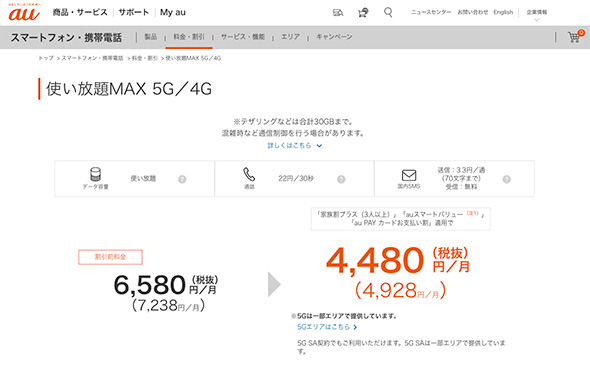Open the shopping cart with 0 badge
Image resolution: width=590 pixels, height=379 pixels.
[575, 37]
